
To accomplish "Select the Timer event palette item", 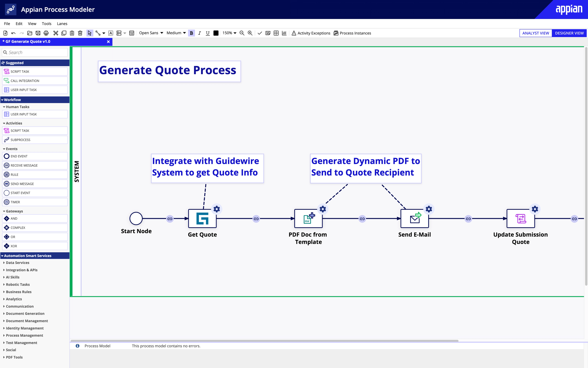I will [x=35, y=202].
